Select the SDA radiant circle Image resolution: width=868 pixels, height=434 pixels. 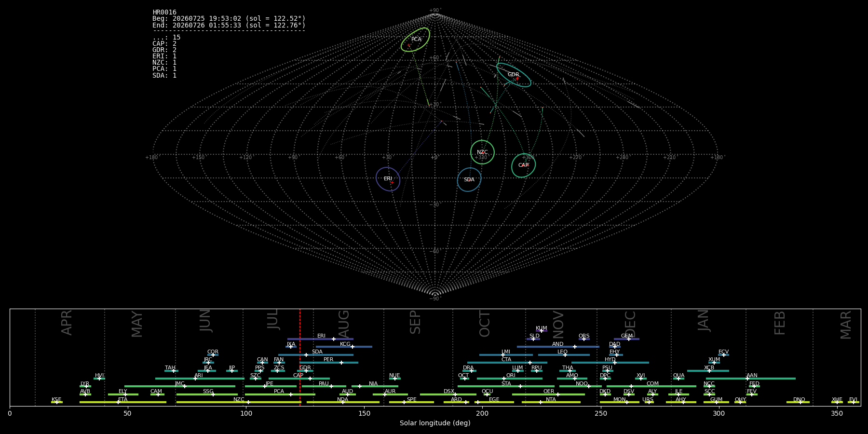pos(469,180)
